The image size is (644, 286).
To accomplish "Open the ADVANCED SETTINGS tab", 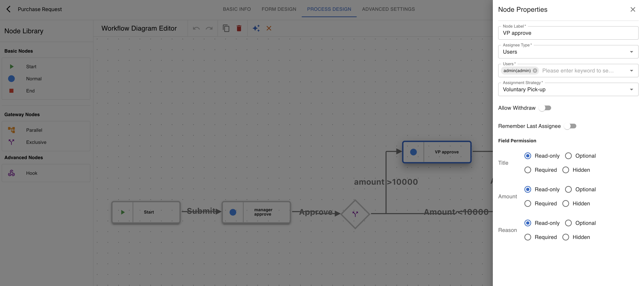I will coord(388,9).
